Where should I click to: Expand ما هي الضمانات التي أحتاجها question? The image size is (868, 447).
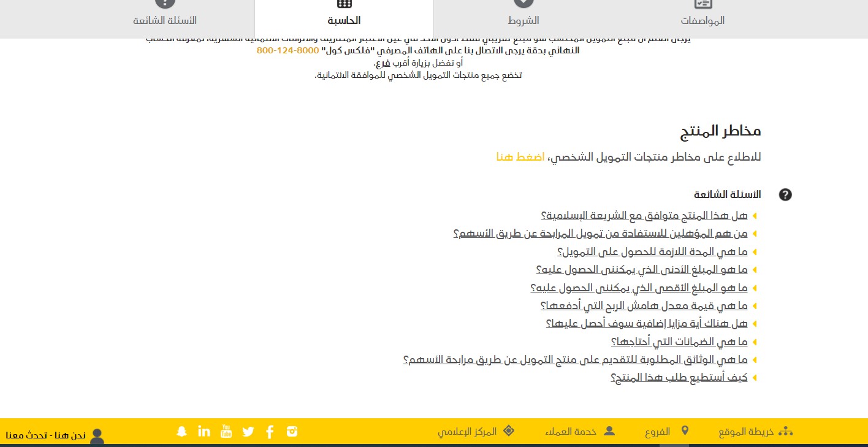coord(679,342)
